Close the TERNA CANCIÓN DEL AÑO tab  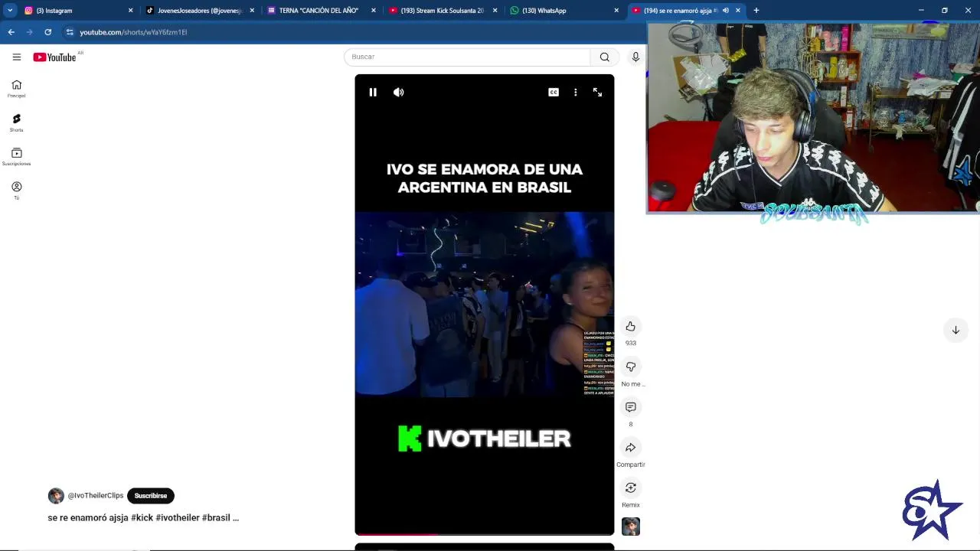pos(374,11)
